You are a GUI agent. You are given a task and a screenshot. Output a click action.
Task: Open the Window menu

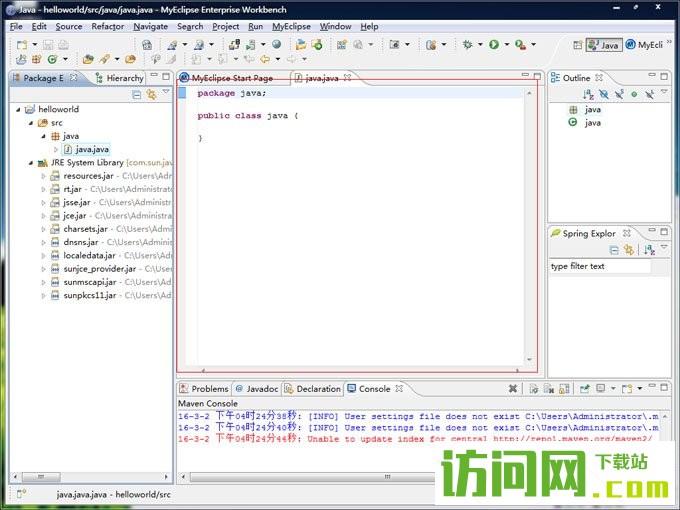click(x=335, y=26)
